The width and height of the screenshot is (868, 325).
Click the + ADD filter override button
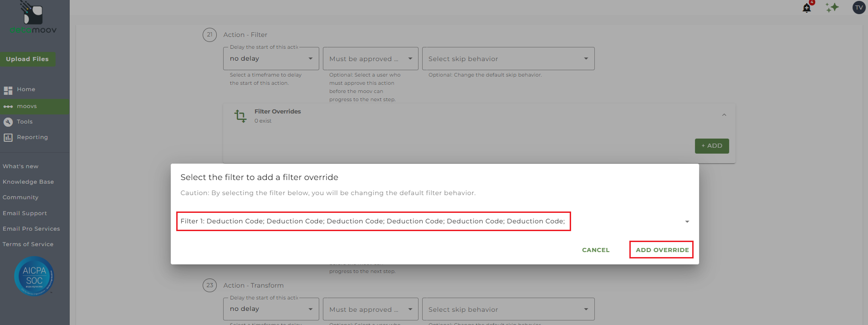pyautogui.click(x=712, y=146)
